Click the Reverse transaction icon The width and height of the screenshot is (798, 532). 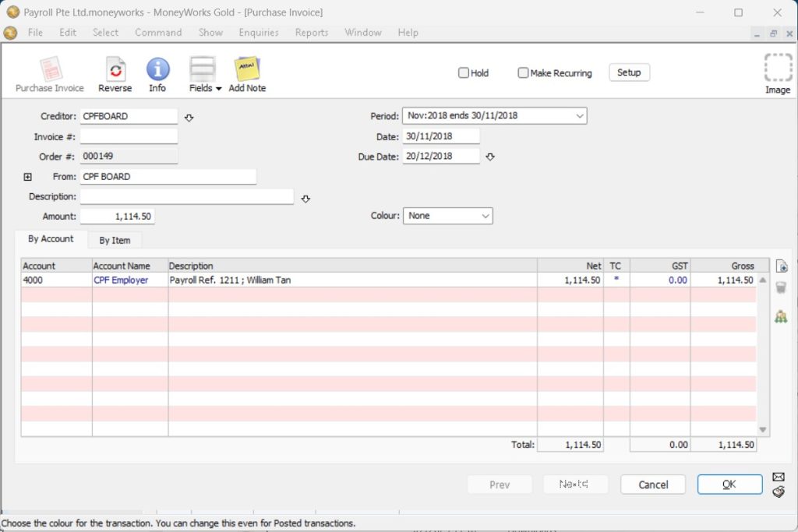(115, 70)
